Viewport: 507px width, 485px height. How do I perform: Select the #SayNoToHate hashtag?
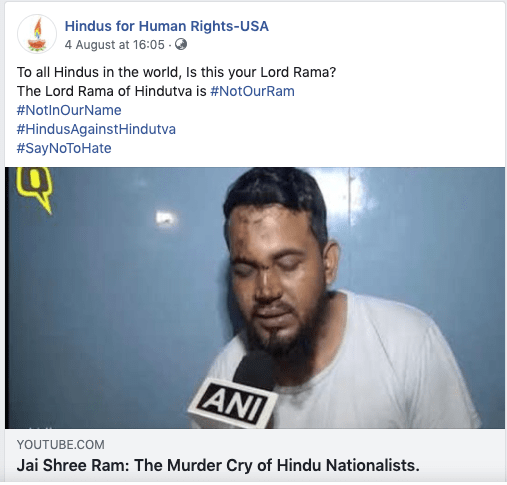pos(64,148)
